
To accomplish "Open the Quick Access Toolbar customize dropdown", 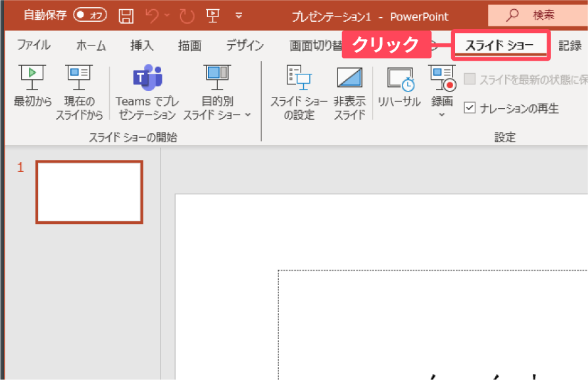I will [239, 16].
